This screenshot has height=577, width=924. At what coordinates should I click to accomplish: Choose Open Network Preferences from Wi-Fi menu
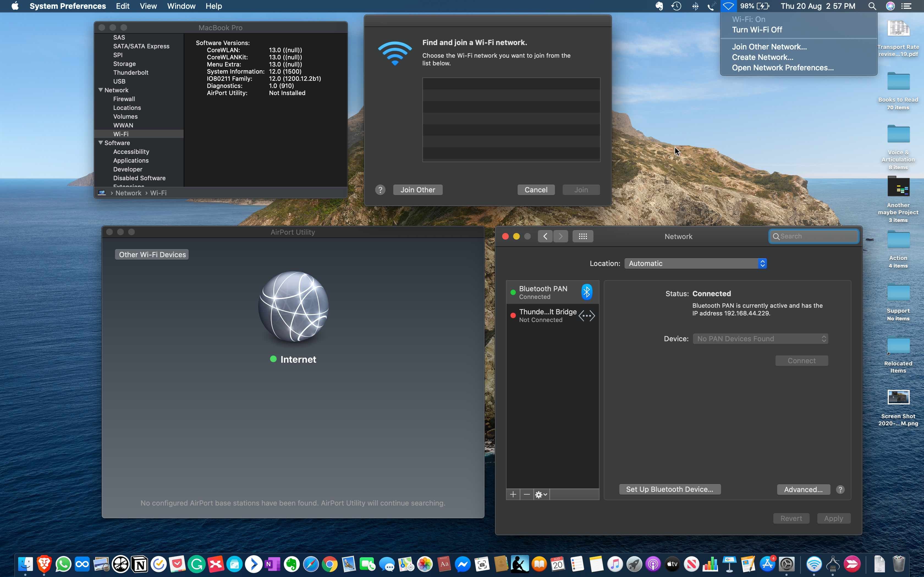[x=782, y=68]
